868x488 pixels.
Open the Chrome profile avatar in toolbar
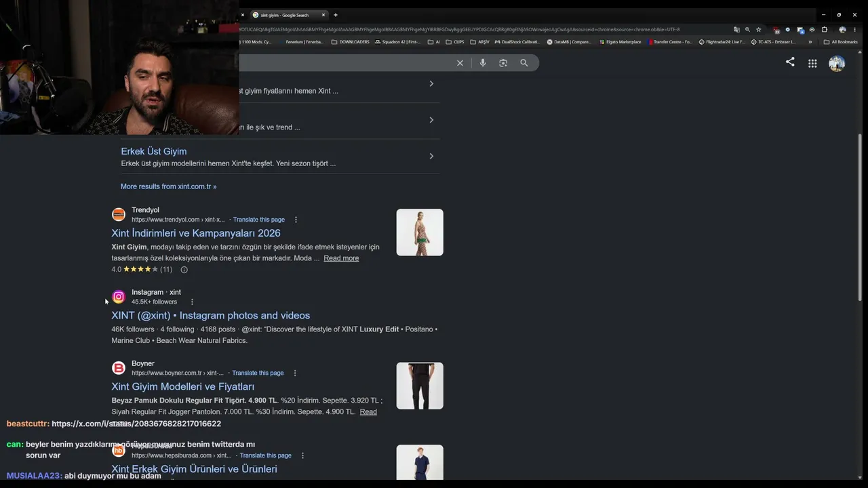pyautogui.click(x=842, y=30)
